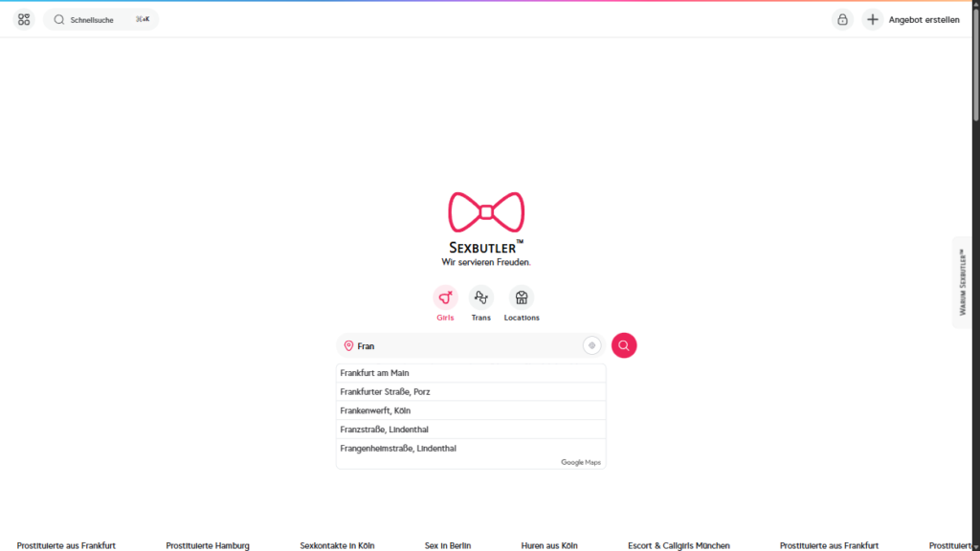Viewport: 980px width, 551px height.
Task: Click the Sexbutler bow tie logo
Action: [x=486, y=212]
